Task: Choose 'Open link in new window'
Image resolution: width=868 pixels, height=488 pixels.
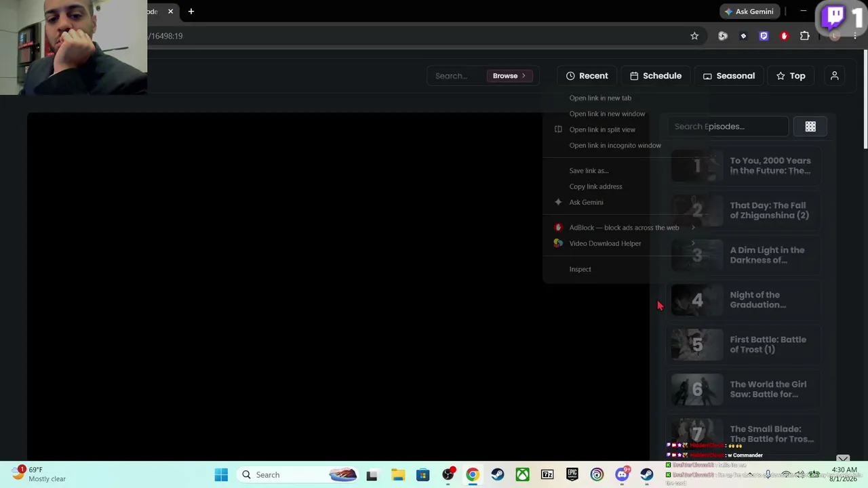Action: tap(607, 114)
